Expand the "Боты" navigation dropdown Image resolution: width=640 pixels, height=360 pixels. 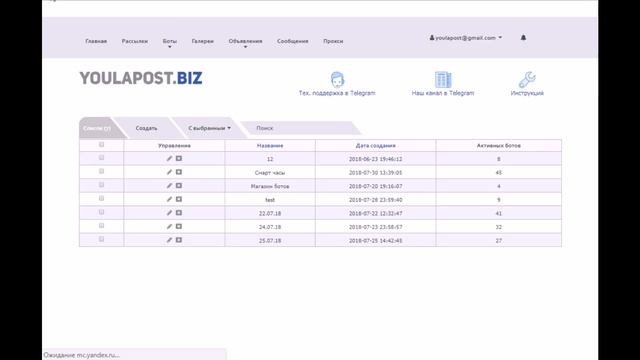tap(170, 42)
